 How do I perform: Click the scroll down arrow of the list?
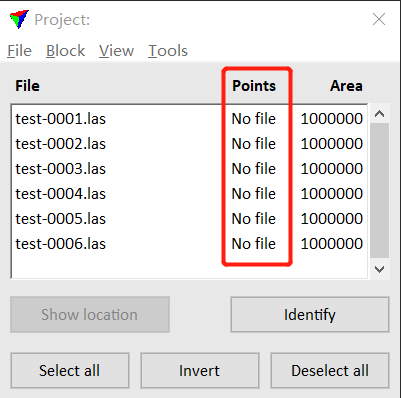click(x=379, y=269)
